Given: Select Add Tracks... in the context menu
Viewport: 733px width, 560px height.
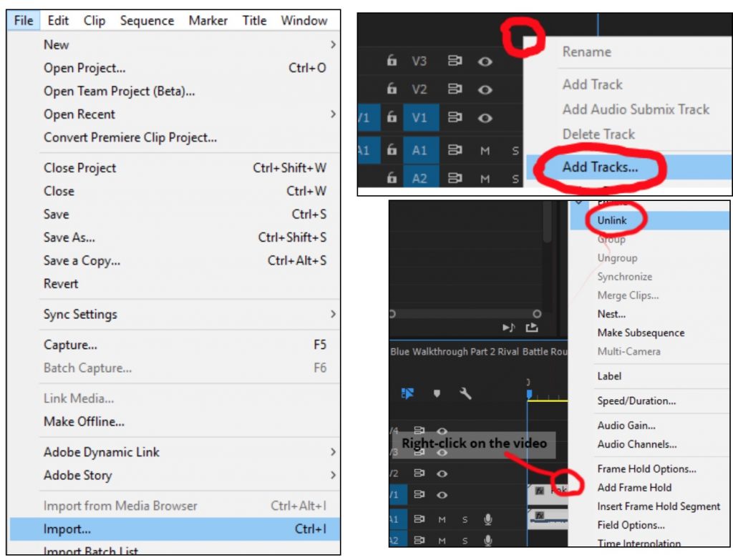Looking at the screenshot, I should 600,167.
